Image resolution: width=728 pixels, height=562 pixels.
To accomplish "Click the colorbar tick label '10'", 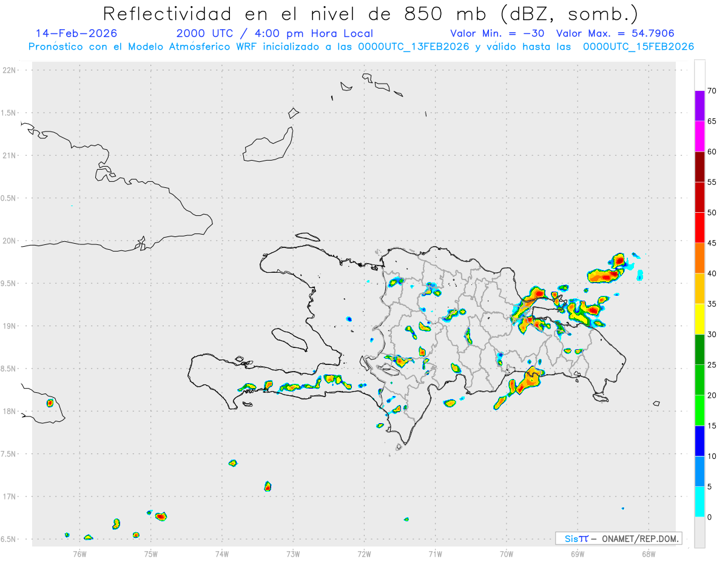I will 712,457.
